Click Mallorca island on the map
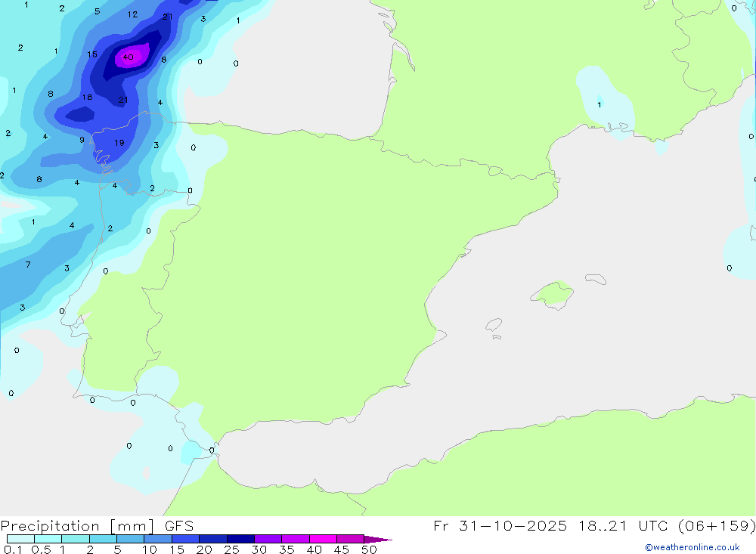Screen dimensions: 756x554 pyautogui.click(x=553, y=294)
